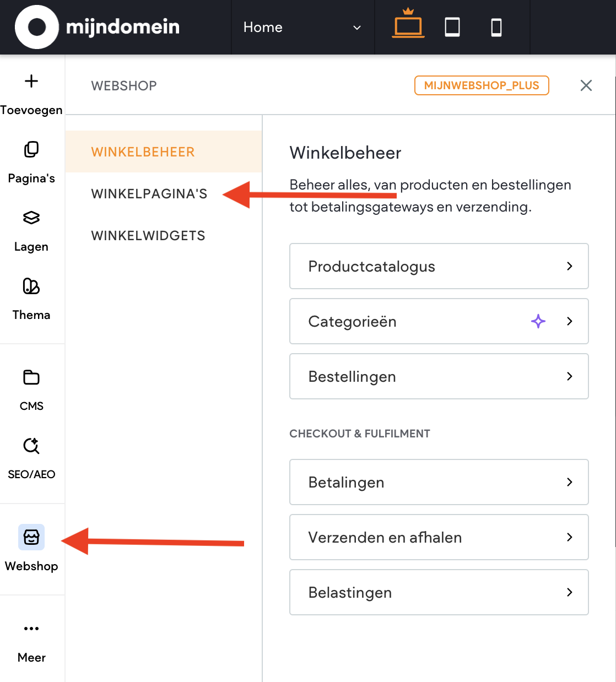Click the sparkle icon beside Categorieën
Viewport: 616px width, 682px height.
(538, 321)
